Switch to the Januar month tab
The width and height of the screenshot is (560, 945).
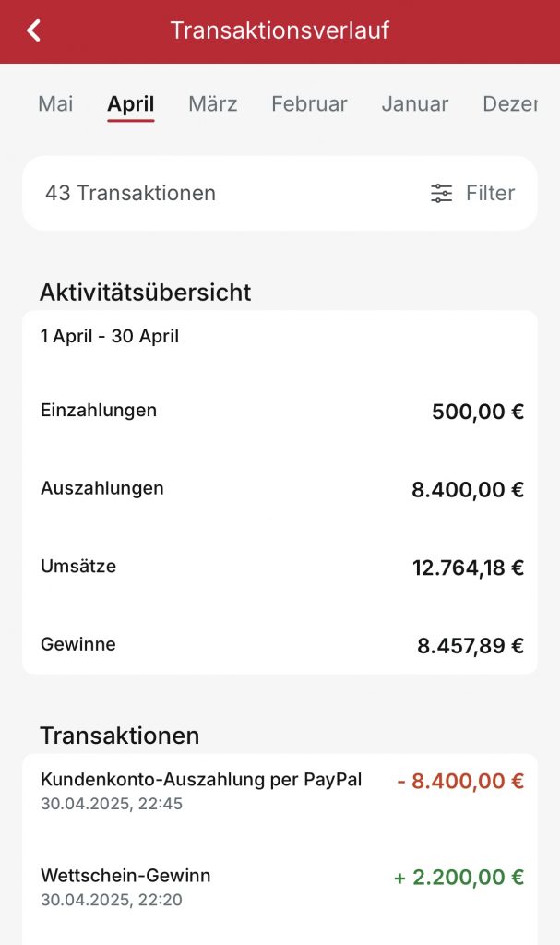click(x=414, y=104)
